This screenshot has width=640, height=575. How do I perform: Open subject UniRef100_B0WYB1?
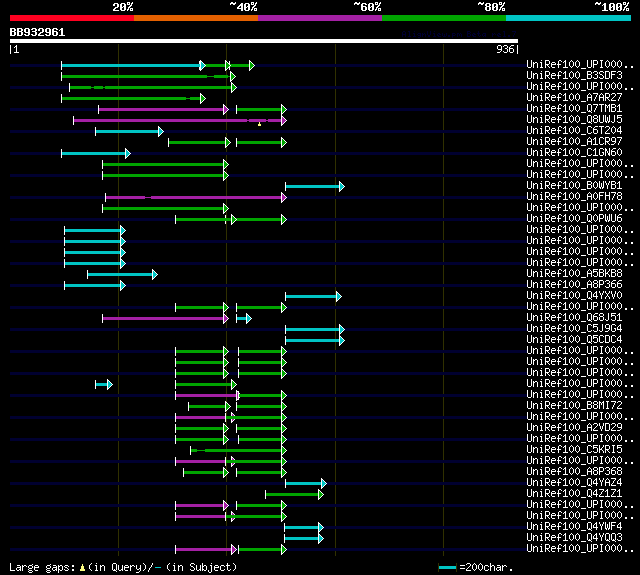click(574, 186)
